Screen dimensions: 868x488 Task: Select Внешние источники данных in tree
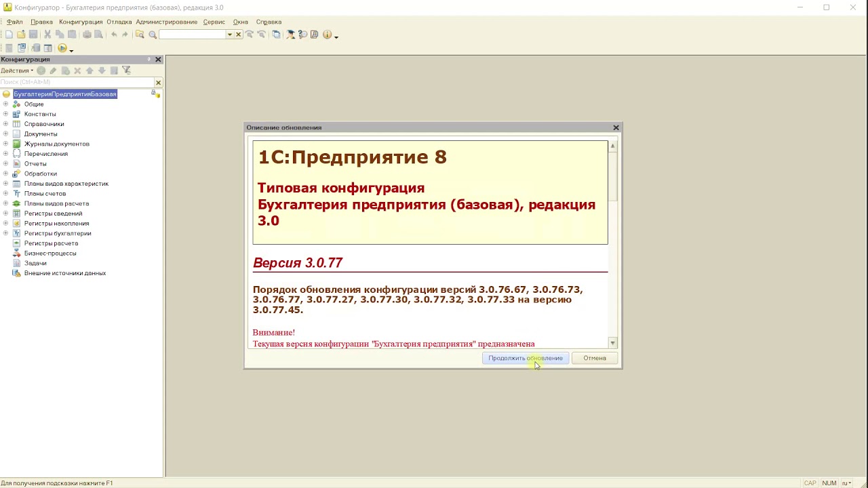65,273
